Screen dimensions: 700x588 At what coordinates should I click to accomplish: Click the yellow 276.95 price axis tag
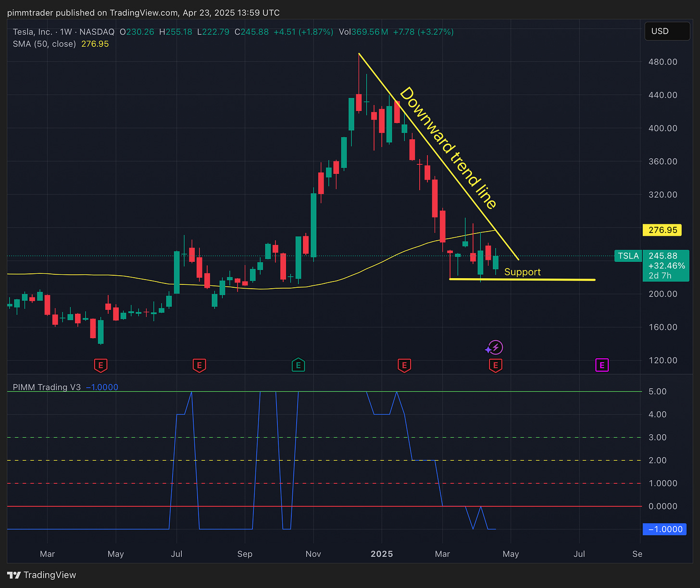coord(662,230)
